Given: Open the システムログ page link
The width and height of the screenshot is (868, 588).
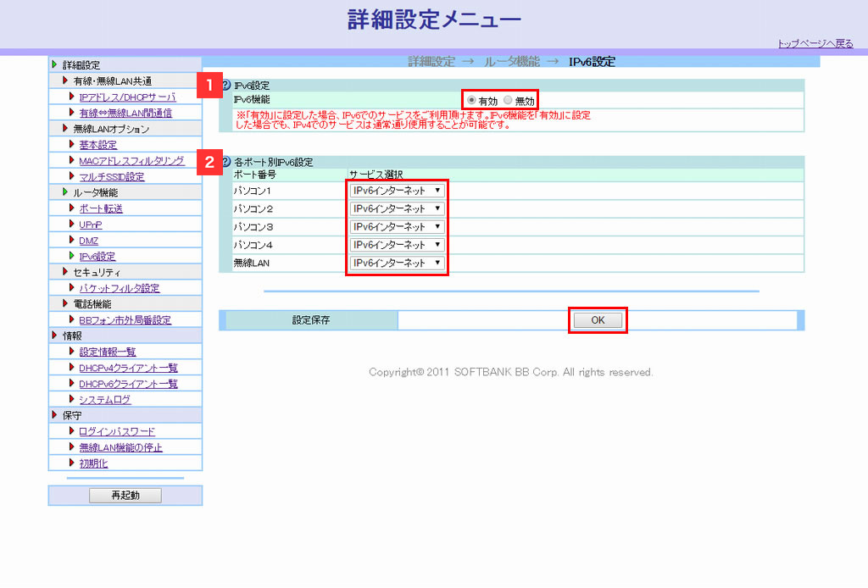Looking at the screenshot, I should click(x=105, y=399).
